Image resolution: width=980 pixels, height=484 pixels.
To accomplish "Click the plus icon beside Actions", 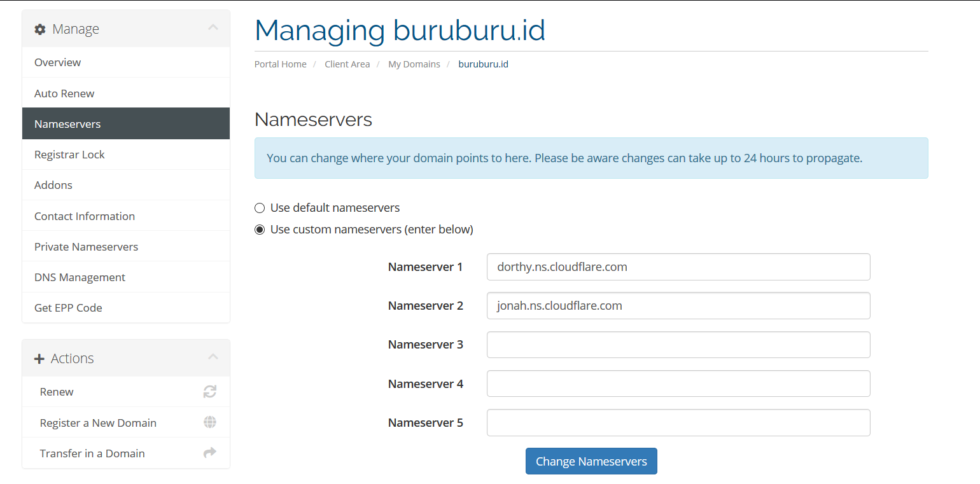I will [39, 359].
